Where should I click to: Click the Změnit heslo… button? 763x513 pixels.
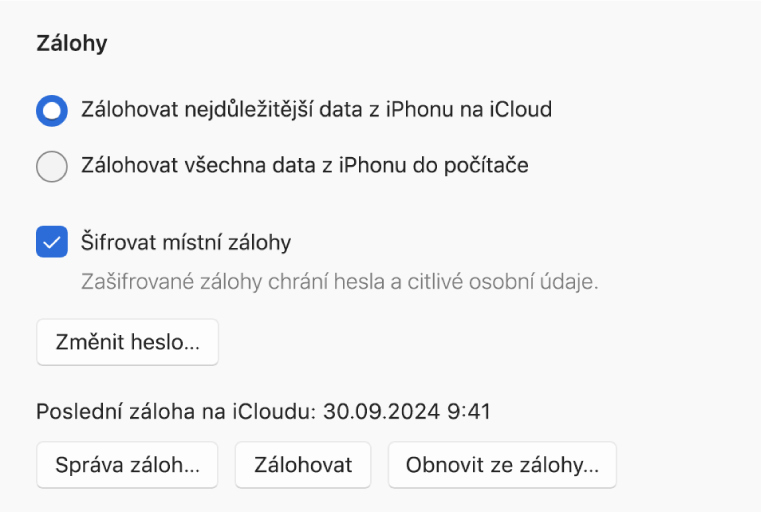127,343
